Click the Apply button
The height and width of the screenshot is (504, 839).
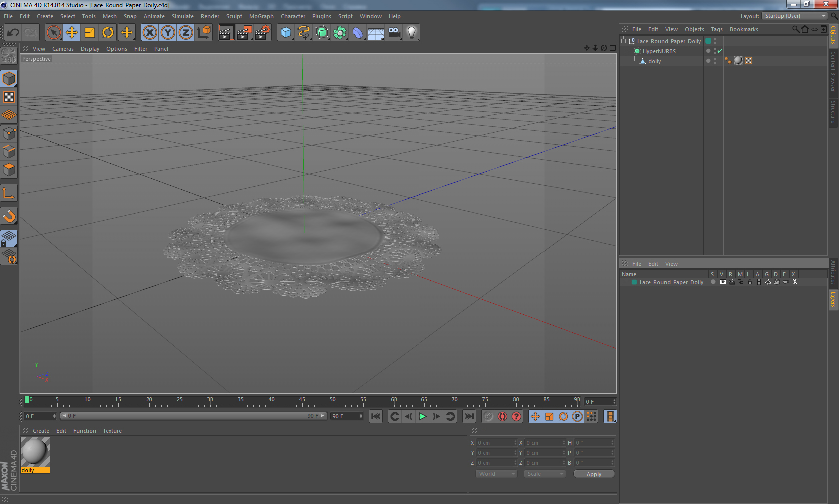[x=594, y=474]
